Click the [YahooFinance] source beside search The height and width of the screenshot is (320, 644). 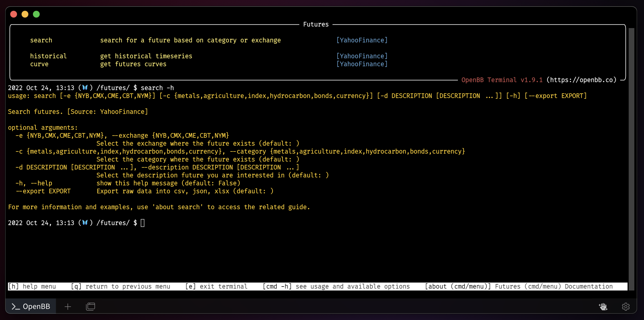[x=362, y=40]
